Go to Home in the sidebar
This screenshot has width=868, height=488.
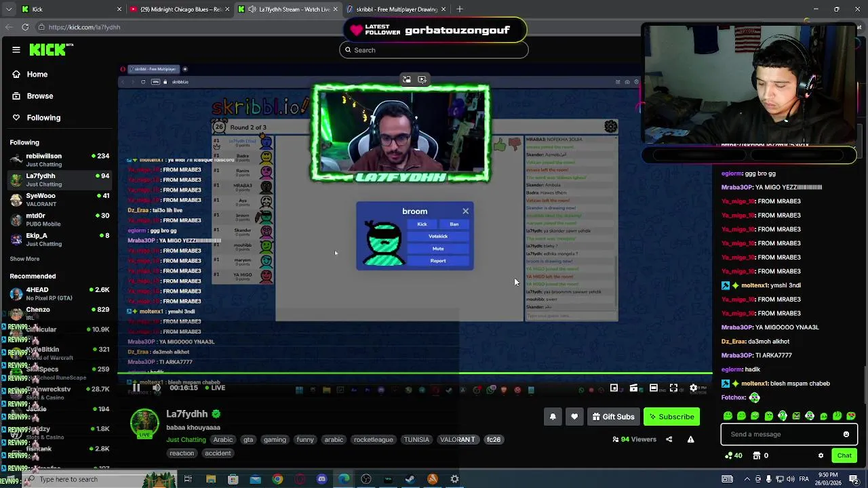37,75
